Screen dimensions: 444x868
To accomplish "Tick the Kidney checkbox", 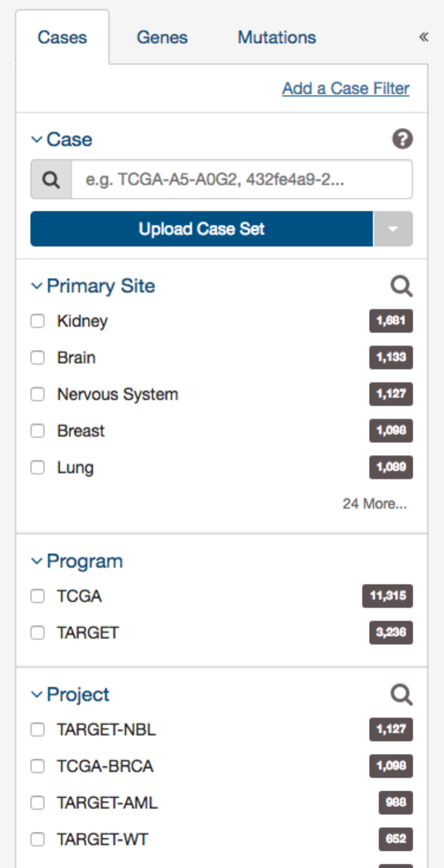I will pyautogui.click(x=38, y=322).
